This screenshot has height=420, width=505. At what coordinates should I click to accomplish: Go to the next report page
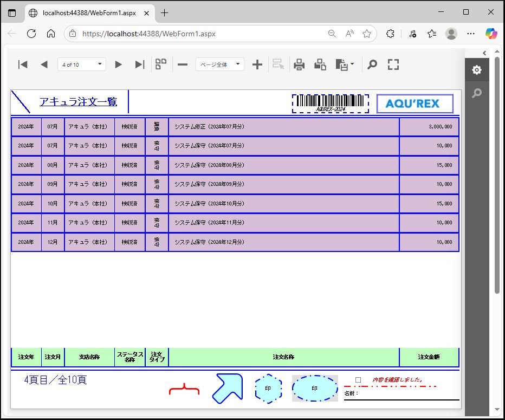(x=119, y=64)
